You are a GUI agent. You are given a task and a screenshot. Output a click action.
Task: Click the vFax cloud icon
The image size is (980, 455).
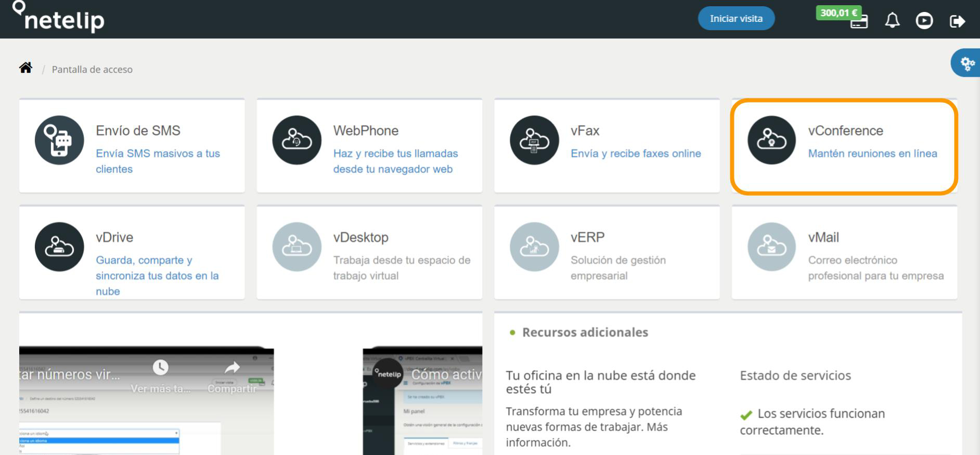tap(534, 140)
